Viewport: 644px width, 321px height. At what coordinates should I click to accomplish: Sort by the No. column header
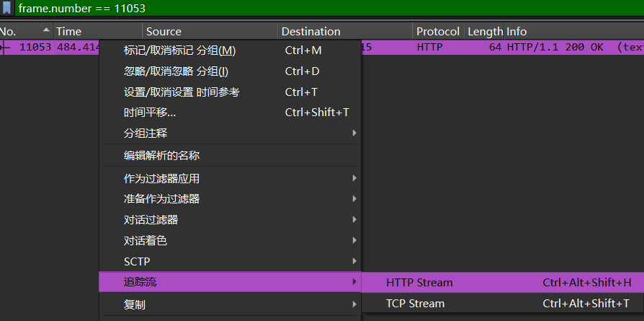22,31
